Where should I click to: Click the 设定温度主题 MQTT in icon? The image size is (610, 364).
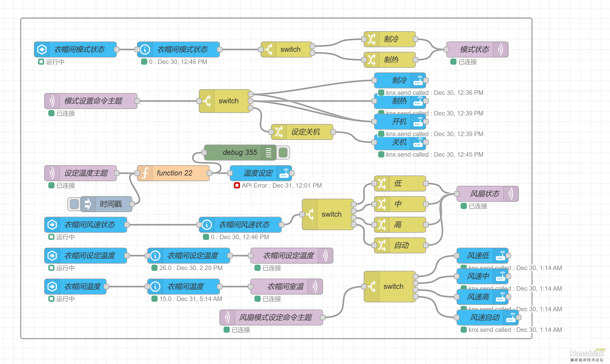tap(52, 173)
